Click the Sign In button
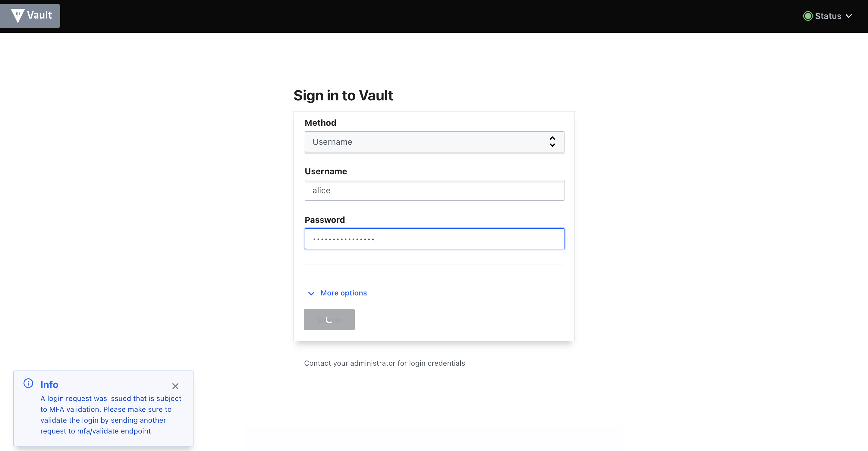The image size is (868, 451). [x=329, y=319]
